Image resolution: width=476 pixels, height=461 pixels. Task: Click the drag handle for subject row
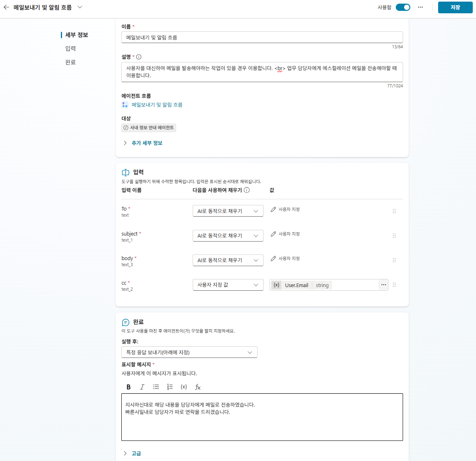tap(394, 236)
